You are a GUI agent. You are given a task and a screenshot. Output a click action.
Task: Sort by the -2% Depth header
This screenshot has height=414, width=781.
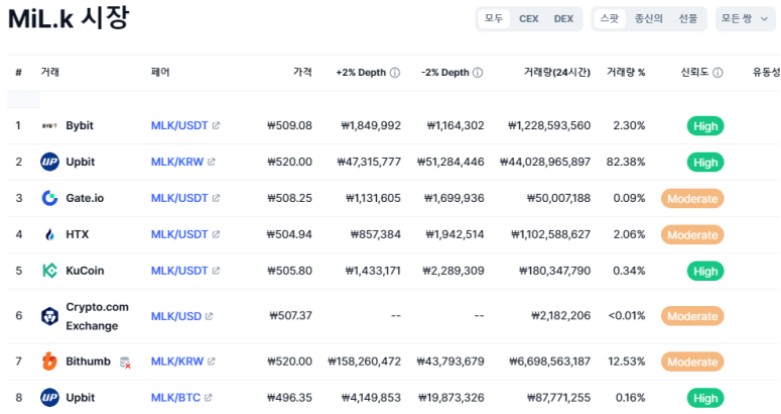tap(445, 73)
